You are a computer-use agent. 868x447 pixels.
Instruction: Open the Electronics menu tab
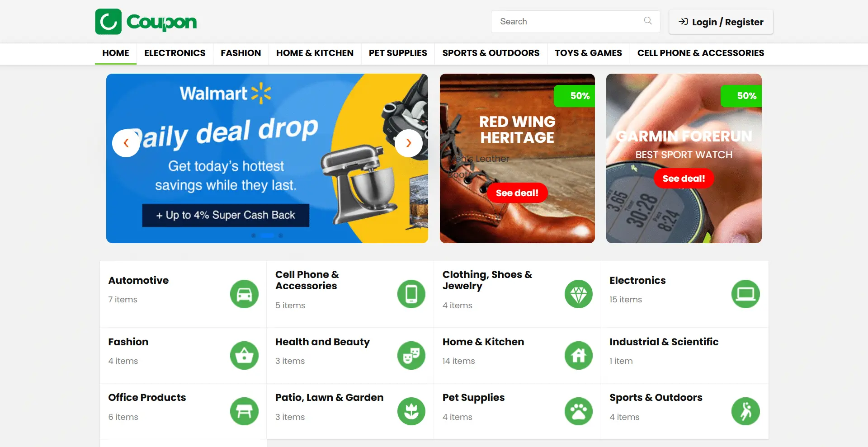[175, 53]
